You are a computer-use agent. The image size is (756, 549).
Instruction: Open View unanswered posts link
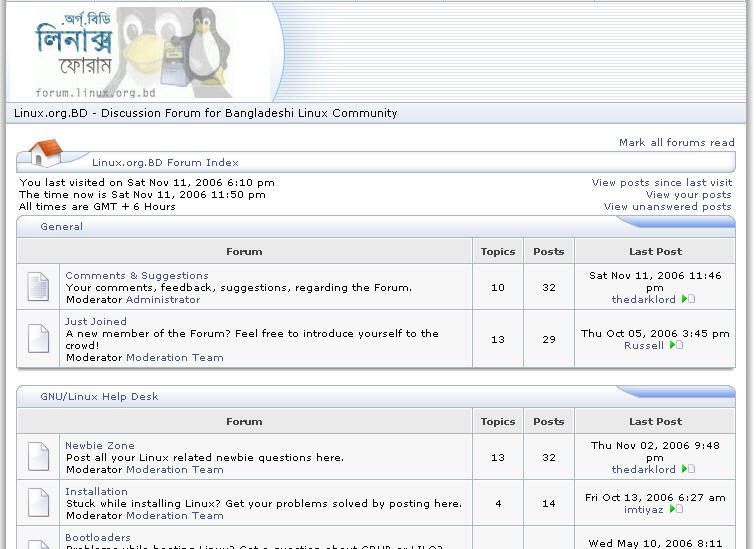pos(667,206)
